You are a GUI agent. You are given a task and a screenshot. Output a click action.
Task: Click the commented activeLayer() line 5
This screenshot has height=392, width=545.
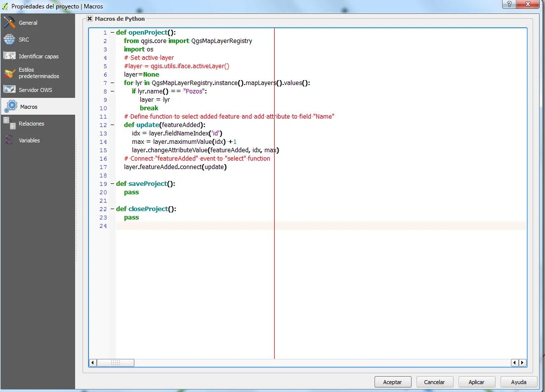pyautogui.click(x=176, y=66)
